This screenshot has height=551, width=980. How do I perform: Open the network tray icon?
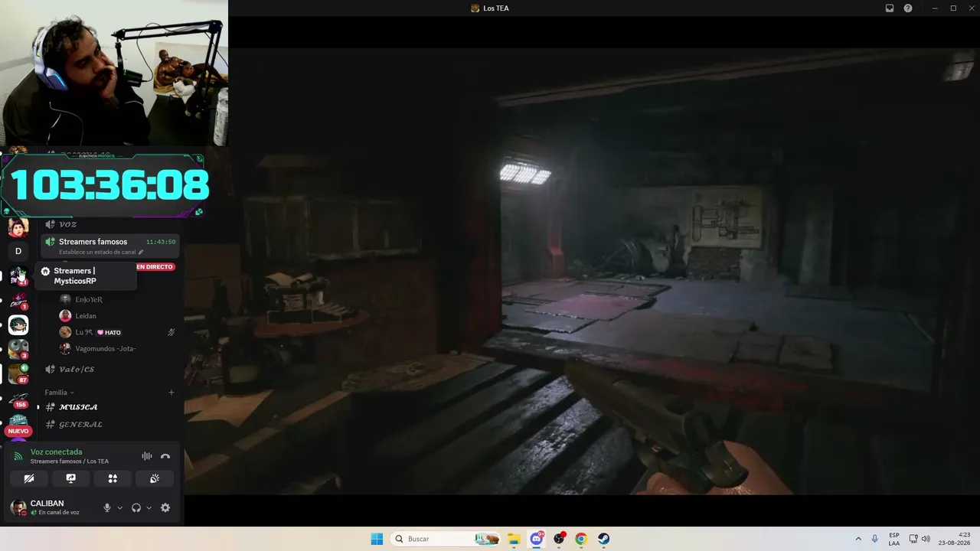[x=913, y=539]
